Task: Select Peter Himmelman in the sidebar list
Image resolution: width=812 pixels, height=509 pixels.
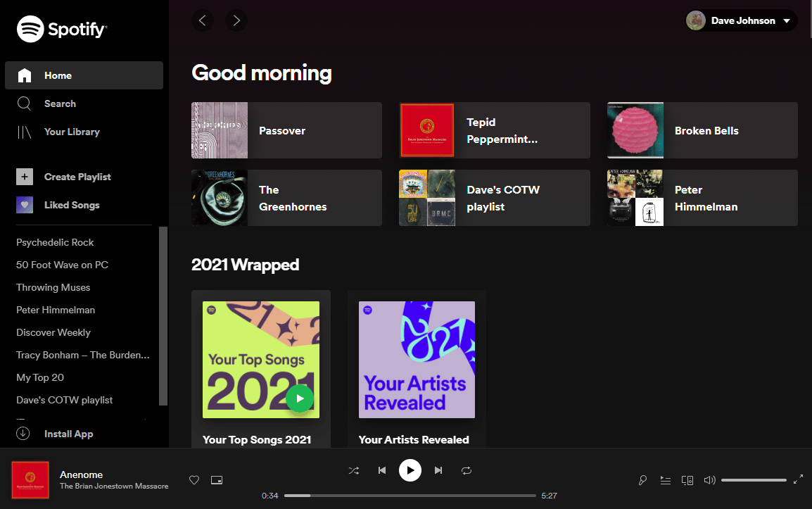Action: point(56,310)
